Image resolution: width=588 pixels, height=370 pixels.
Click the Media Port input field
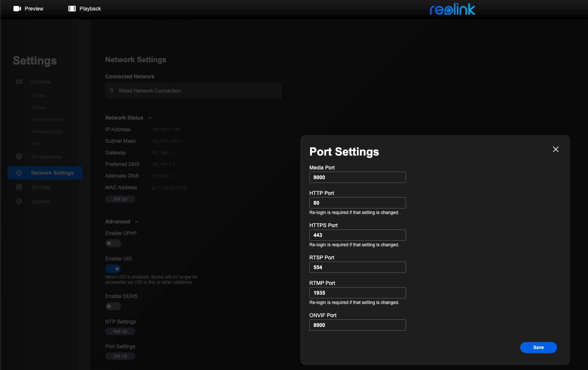tap(357, 177)
